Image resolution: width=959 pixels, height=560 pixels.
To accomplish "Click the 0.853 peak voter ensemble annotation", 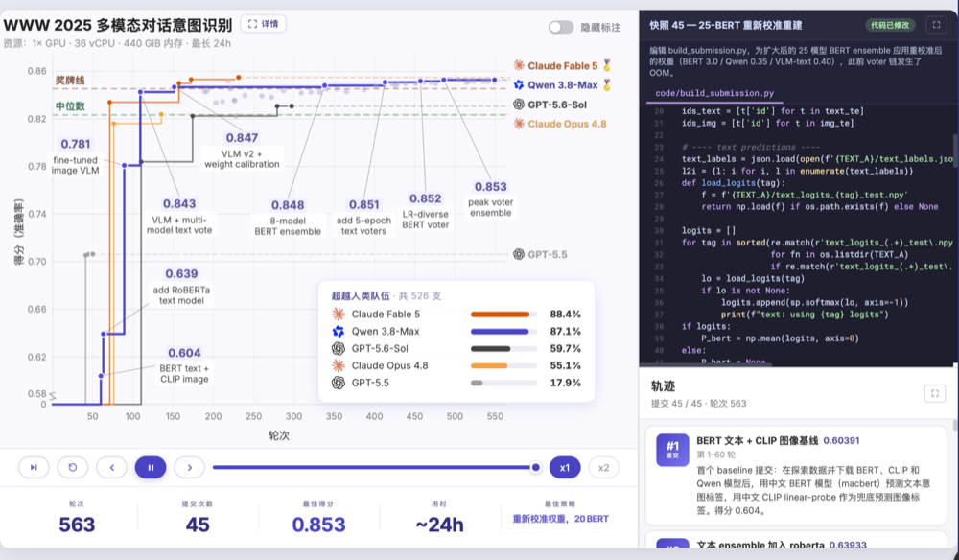I will [x=490, y=198].
